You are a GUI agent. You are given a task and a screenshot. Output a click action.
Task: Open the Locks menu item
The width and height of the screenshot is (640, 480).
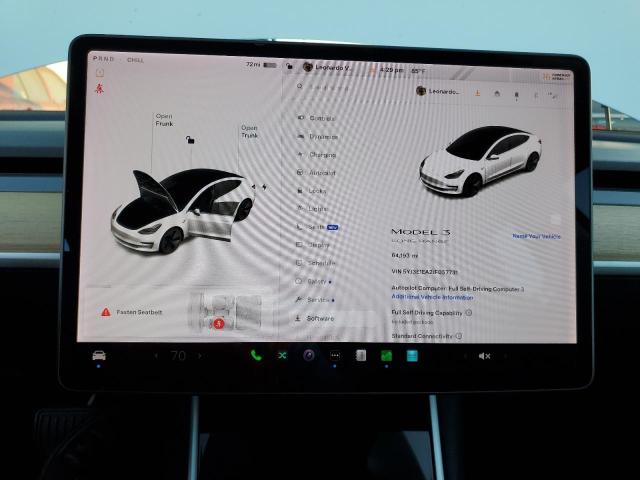click(312, 191)
